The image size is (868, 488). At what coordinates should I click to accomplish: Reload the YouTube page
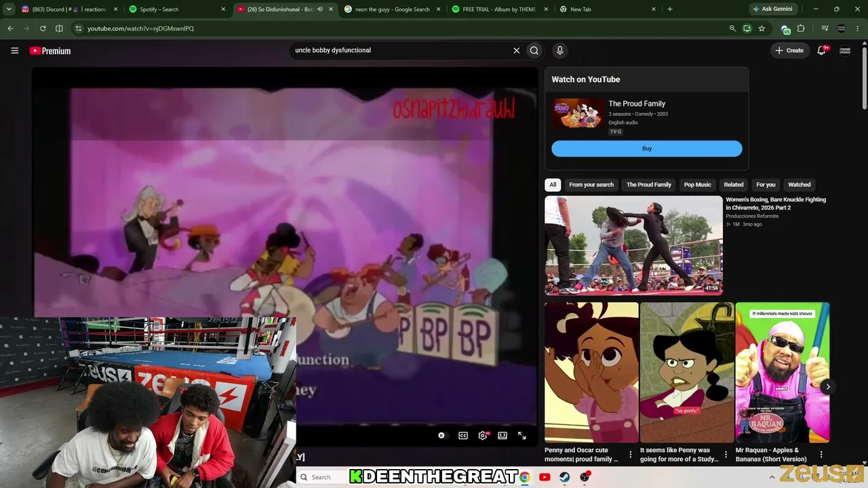pyautogui.click(x=43, y=28)
